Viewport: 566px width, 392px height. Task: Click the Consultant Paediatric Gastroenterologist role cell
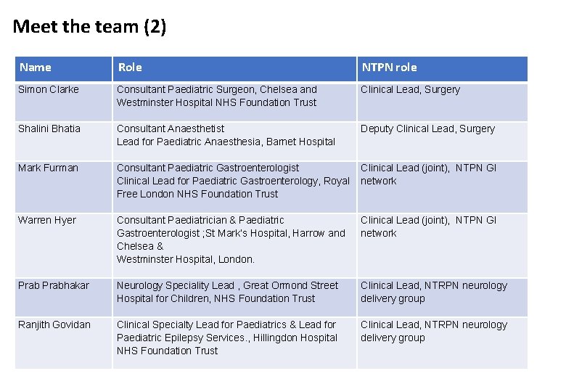click(234, 187)
